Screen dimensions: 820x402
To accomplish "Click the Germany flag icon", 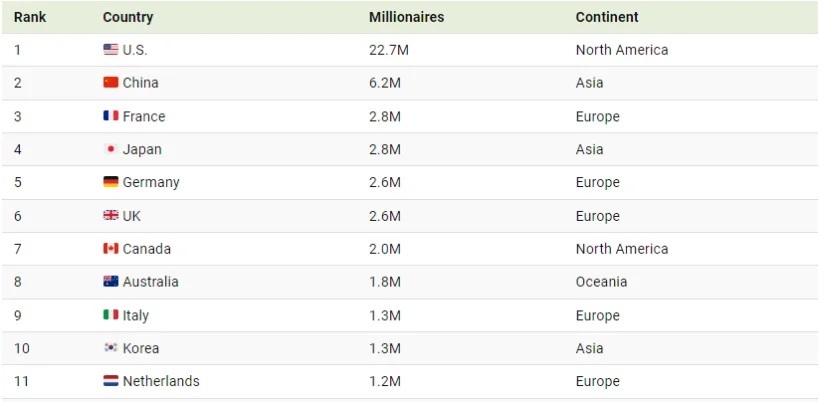I will coord(111,182).
